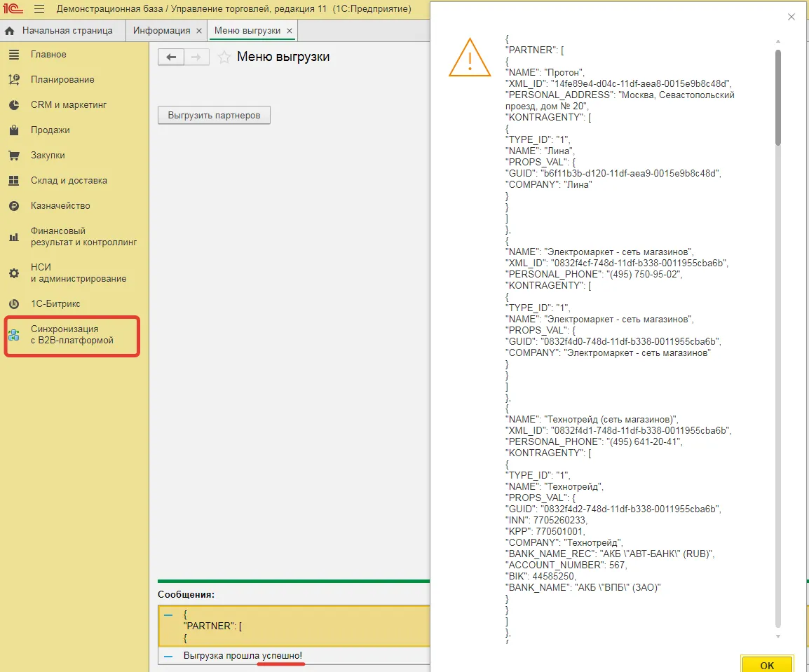Open the Склад и доставка section

tap(69, 181)
